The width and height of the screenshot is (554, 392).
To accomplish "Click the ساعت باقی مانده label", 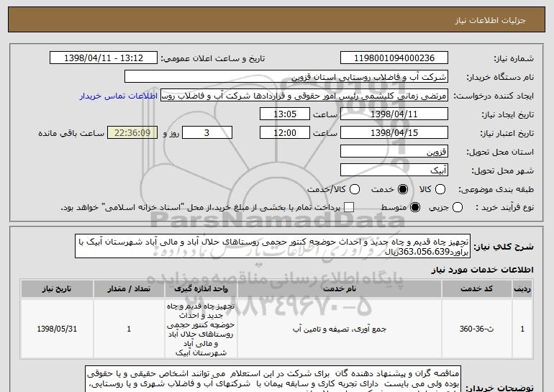I will click(71, 133).
